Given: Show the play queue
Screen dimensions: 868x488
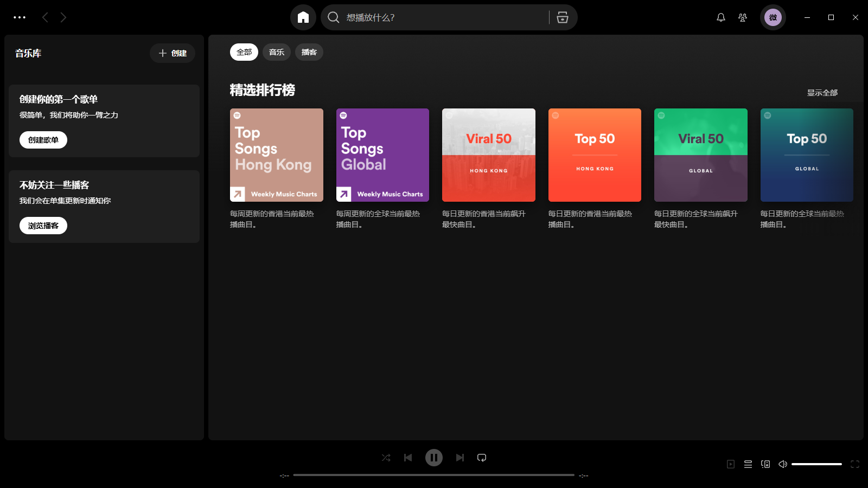Looking at the screenshot, I should [x=748, y=464].
